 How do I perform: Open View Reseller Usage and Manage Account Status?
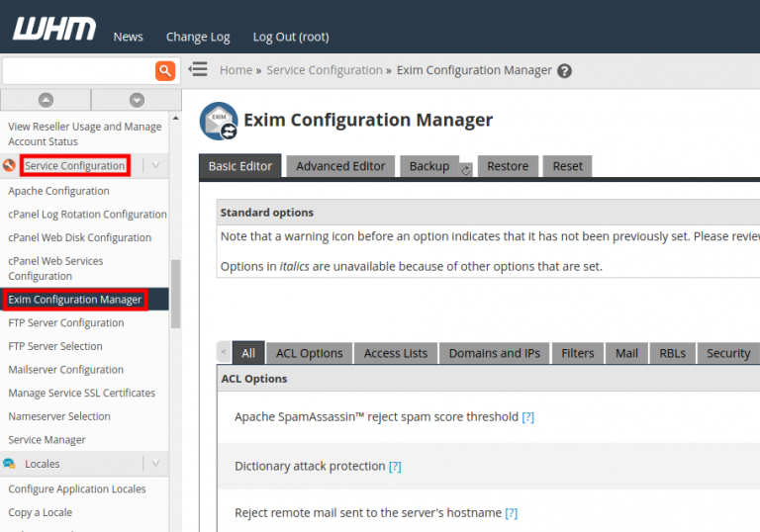pyautogui.click(x=84, y=133)
